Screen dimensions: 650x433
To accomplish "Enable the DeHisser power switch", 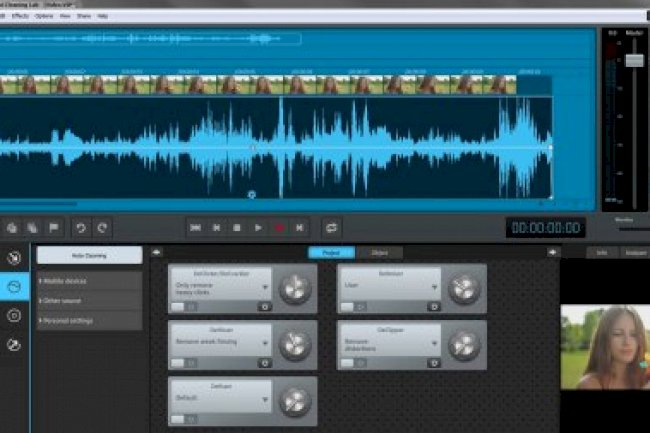I will pyautogui.click(x=184, y=362).
